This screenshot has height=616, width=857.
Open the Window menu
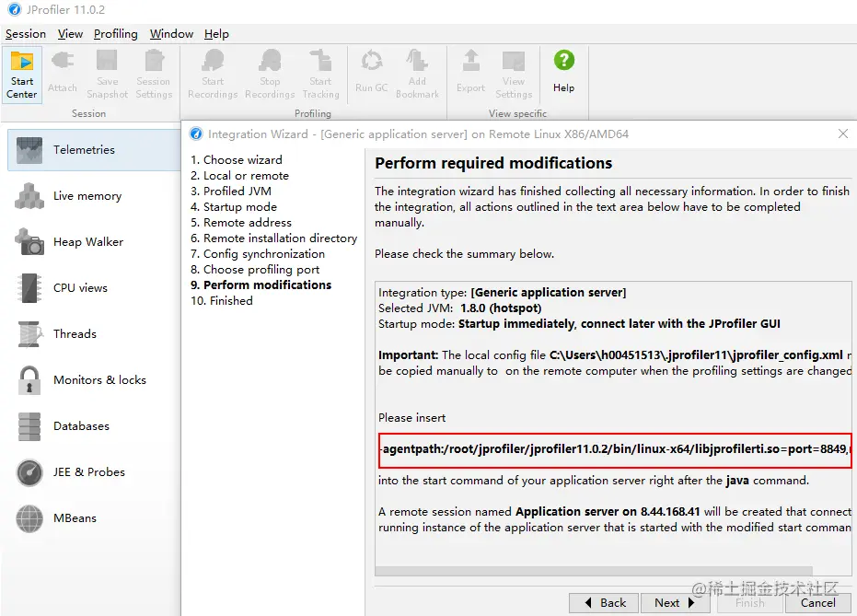(171, 34)
